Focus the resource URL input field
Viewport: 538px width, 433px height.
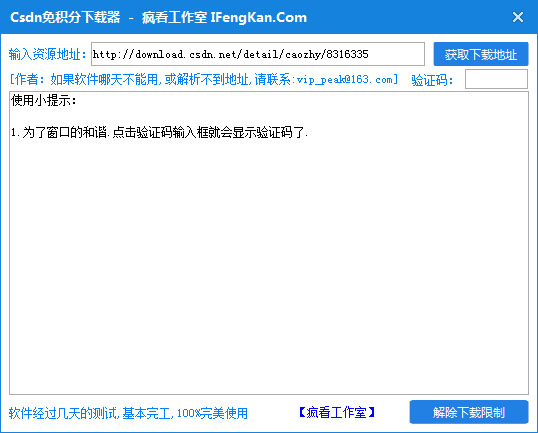258,54
